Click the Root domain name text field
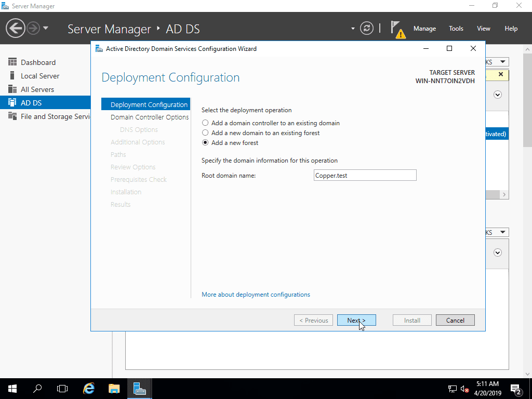This screenshot has width=532, height=399. coord(365,175)
